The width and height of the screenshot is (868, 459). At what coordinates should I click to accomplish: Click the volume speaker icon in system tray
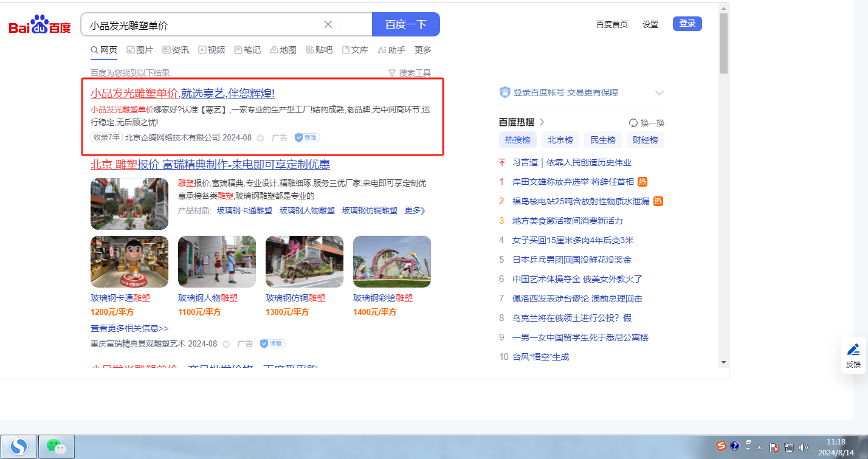click(803, 447)
